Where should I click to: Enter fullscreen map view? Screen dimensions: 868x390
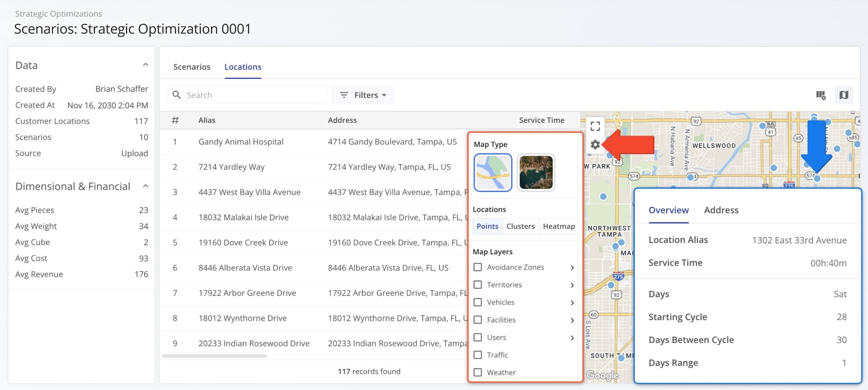[x=595, y=125]
